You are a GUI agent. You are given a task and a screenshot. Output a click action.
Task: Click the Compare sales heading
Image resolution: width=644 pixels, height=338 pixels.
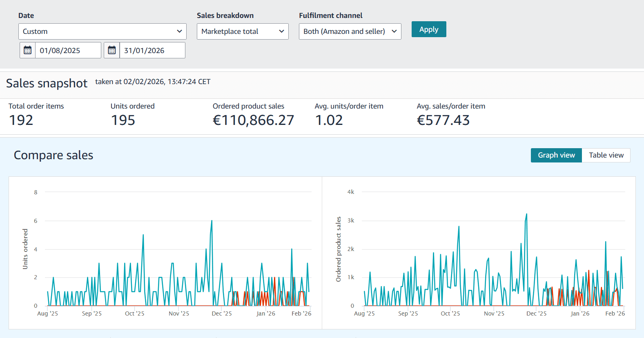point(53,155)
